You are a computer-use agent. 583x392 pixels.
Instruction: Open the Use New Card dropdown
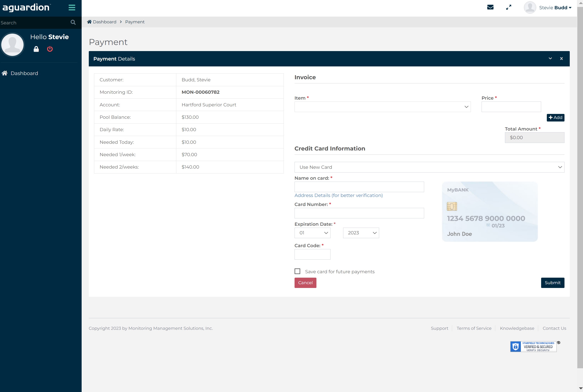[429, 167]
